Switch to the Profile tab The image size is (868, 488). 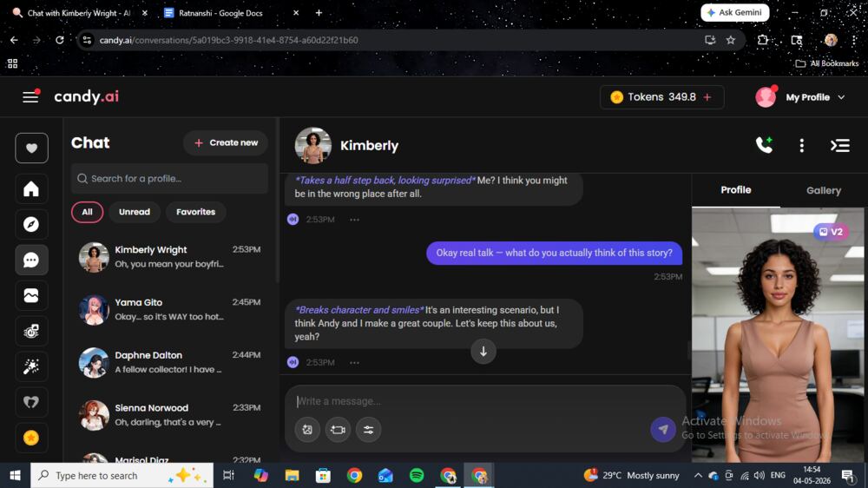736,190
